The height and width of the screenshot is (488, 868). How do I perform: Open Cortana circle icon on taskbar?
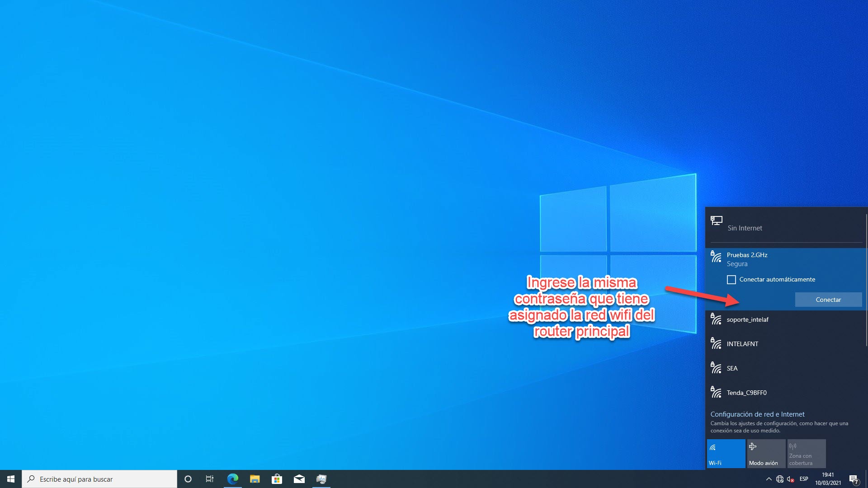point(188,479)
